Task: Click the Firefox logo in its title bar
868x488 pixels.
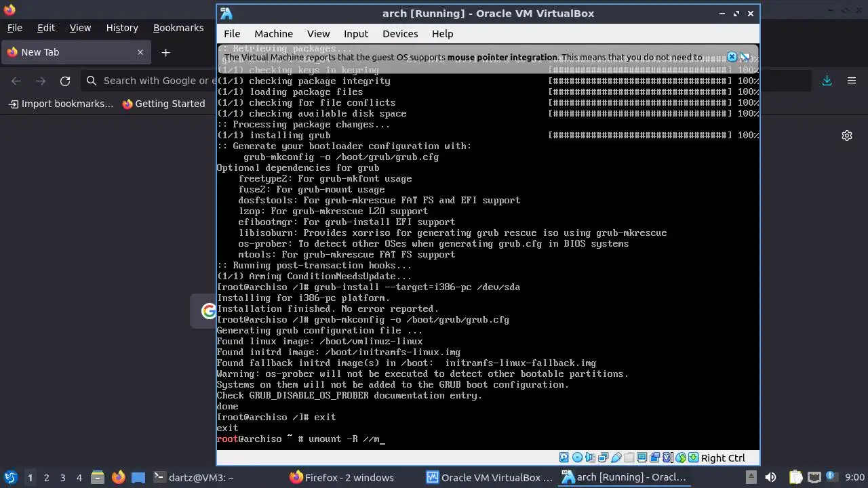Action: pos(9,9)
